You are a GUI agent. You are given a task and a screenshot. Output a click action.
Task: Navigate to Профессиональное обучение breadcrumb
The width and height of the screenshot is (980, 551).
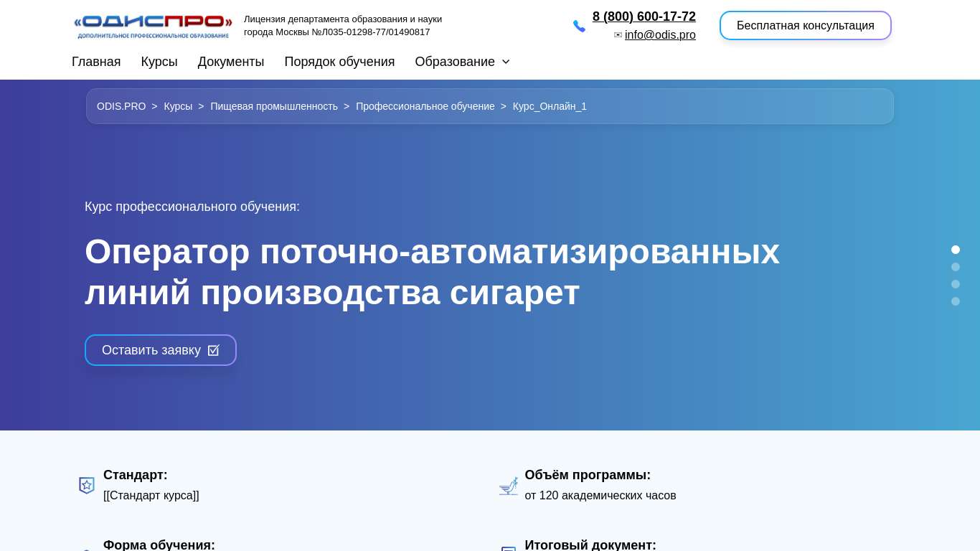pyautogui.click(x=425, y=106)
